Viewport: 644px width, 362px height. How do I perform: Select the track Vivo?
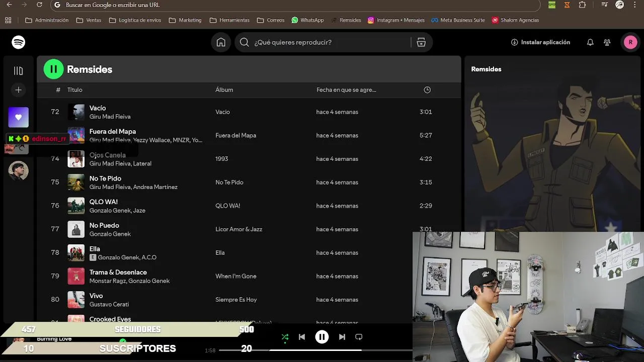[x=96, y=296]
